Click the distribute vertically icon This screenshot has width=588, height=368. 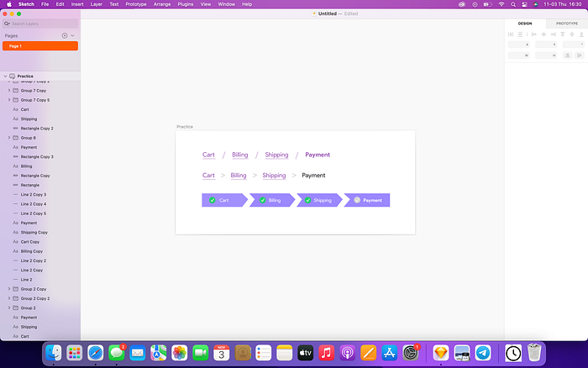pyautogui.click(x=520, y=34)
